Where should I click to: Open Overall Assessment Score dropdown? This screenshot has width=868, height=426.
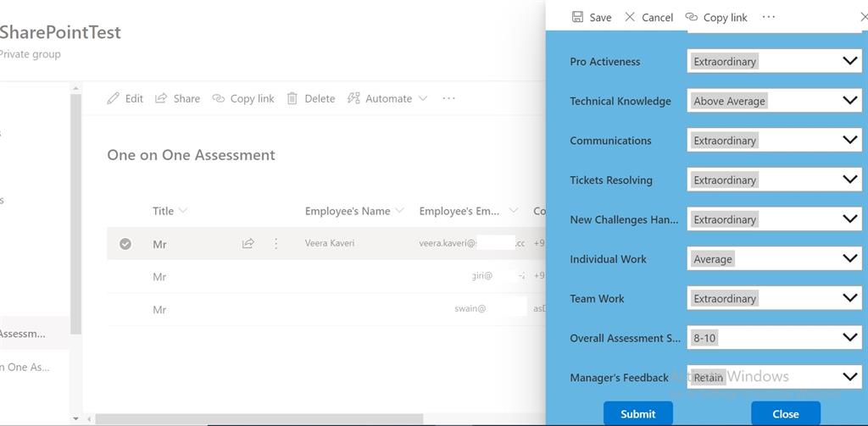click(775, 338)
